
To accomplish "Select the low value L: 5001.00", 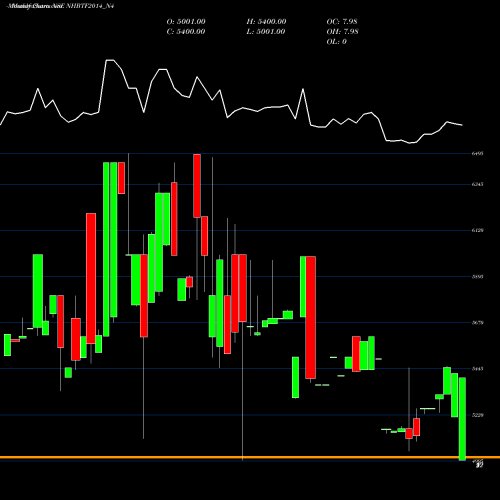I will pyautogui.click(x=266, y=31).
